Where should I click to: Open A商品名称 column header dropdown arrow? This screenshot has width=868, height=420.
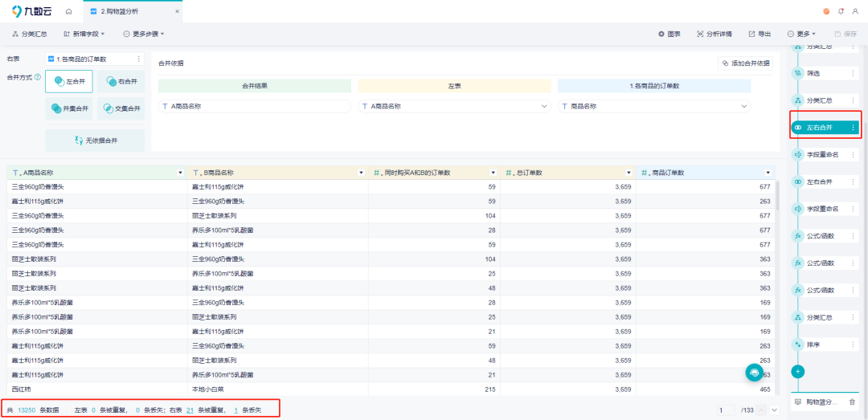[x=180, y=173]
